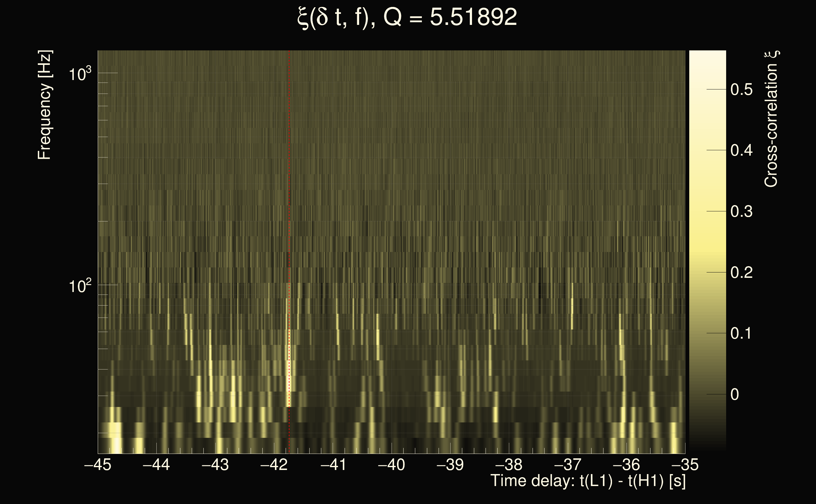This screenshot has height=504, width=816.
Task: Click the 0.5 mark on the colorbar
Action: 741,90
